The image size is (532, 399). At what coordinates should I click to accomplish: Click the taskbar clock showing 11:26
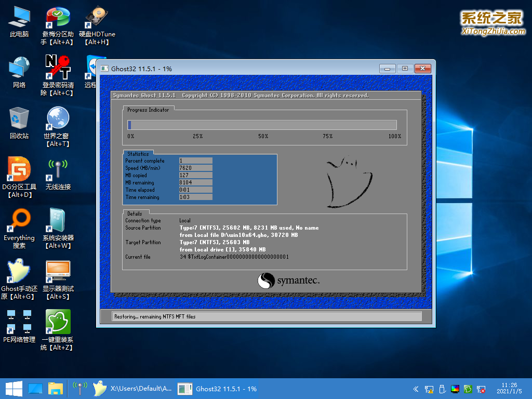[509, 389]
